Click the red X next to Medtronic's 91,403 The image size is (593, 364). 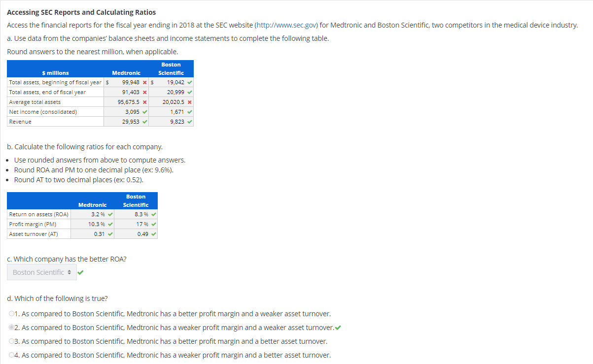click(145, 92)
